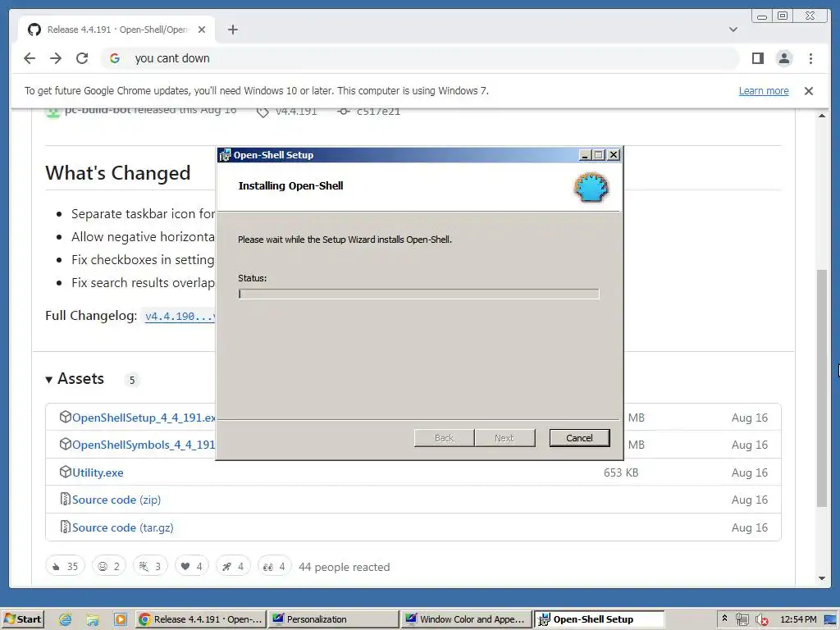Click the v4.4.191 tag label

tap(295, 112)
